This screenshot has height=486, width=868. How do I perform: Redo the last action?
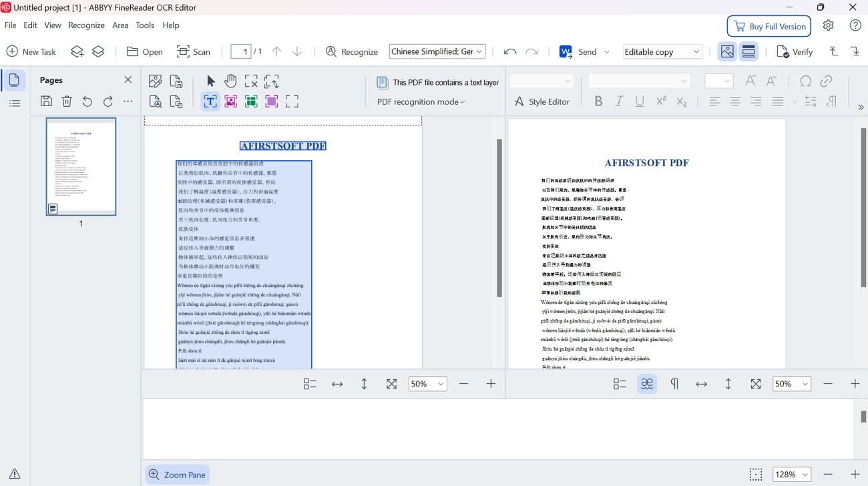pos(531,51)
